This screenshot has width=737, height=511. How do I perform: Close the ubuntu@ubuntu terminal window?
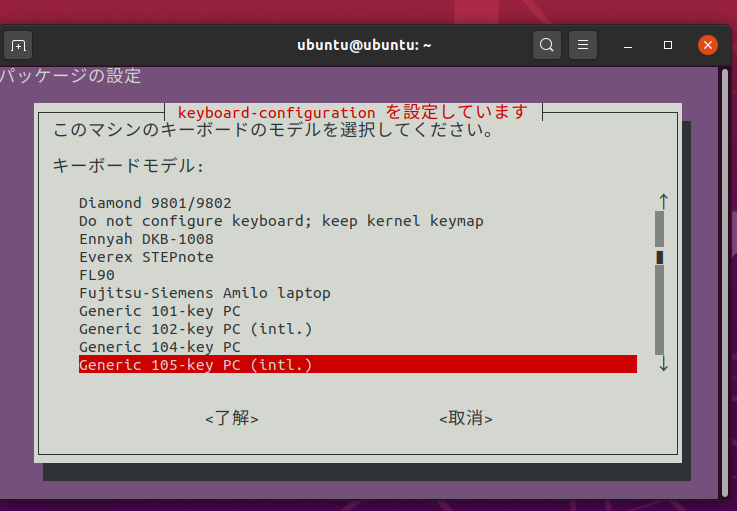tap(707, 45)
